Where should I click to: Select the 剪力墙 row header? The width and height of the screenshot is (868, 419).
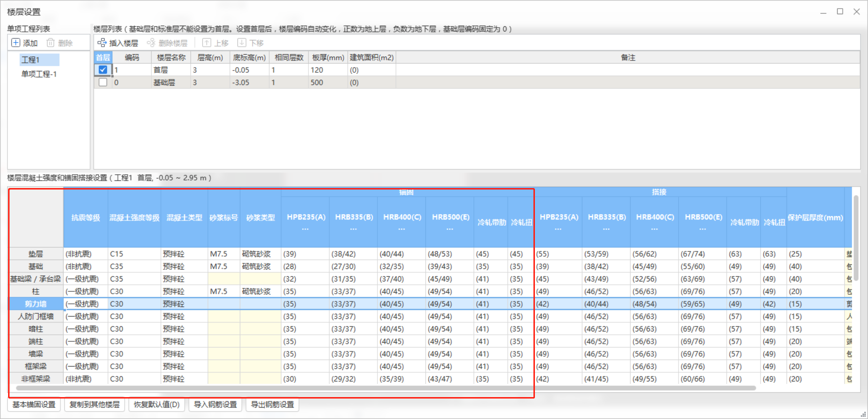(36, 304)
